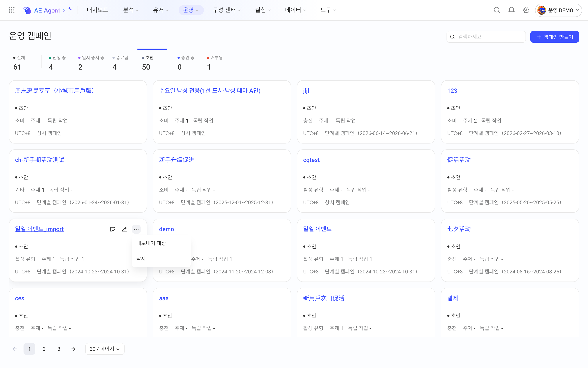This screenshot has width=588, height=368.
Task: Open campaign 수요일 남성 전용
Action: point(210,91)
